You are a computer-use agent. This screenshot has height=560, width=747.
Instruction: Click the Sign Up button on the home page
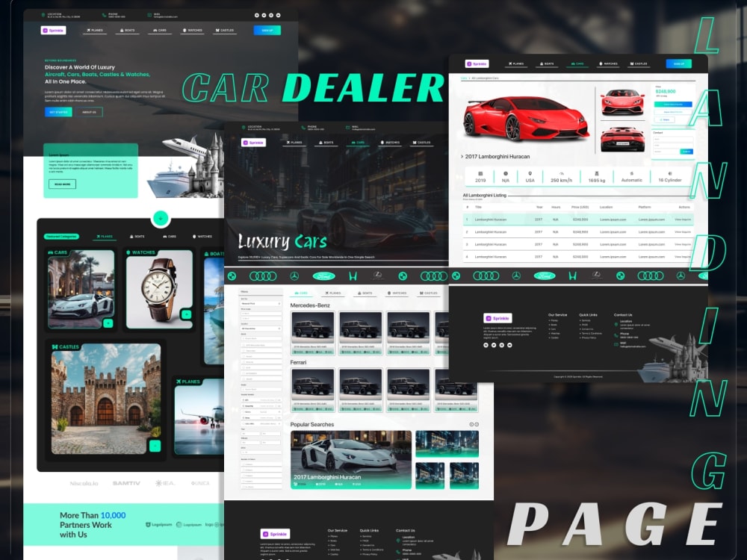coord(267,30)
